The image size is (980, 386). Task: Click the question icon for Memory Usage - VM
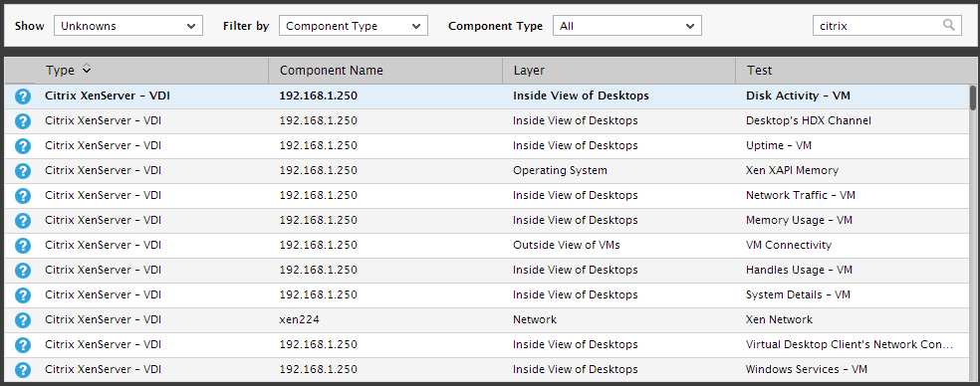[x=23, y=221]
